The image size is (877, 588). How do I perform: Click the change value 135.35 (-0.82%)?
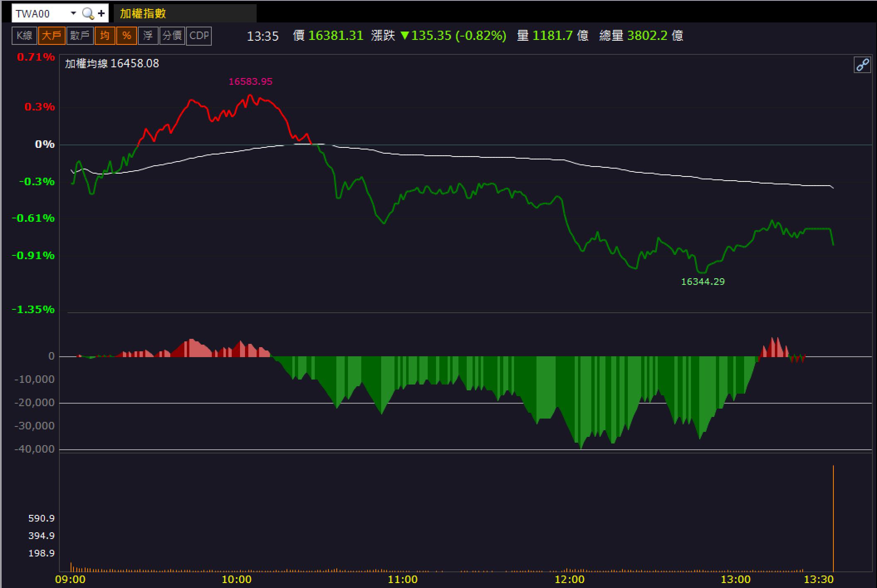(453, 36)
